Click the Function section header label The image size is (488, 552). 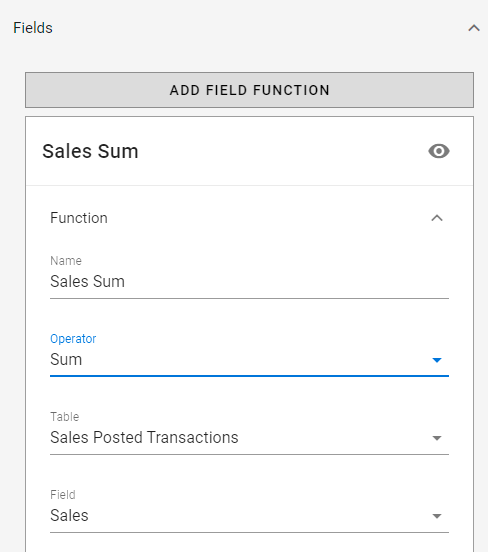point(79,218)
